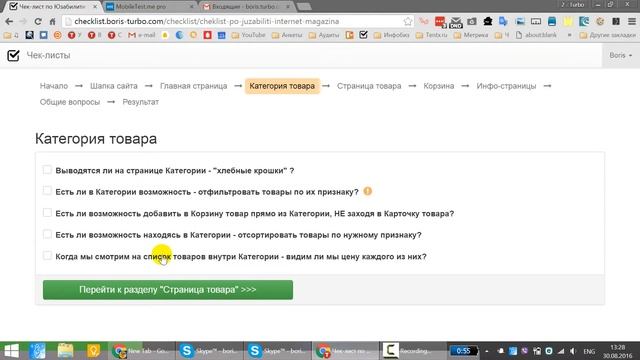Click the volume icon in system tray
Screen dimensions: 640x360
(x=573, y=351)
